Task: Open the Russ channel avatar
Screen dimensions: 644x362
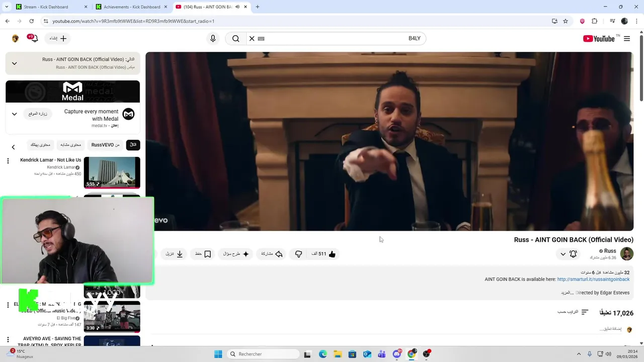Action: click(x=627, y=254)
